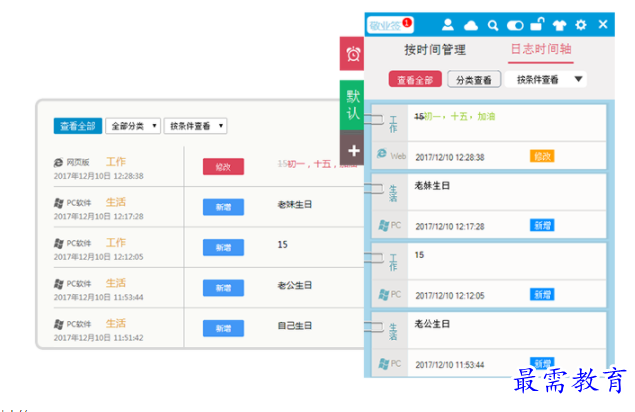The width and height of the screenshot is (635, 412).
Task: Click 新增 tag dated 2017/12/10 12:12:05
Action: pyautogui.click(x=542, y=295)
